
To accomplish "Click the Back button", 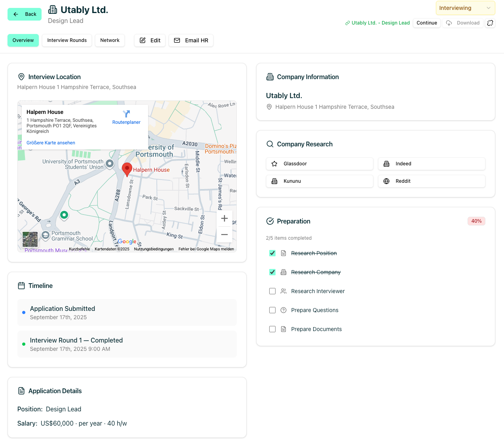I will tap(25, 14).
